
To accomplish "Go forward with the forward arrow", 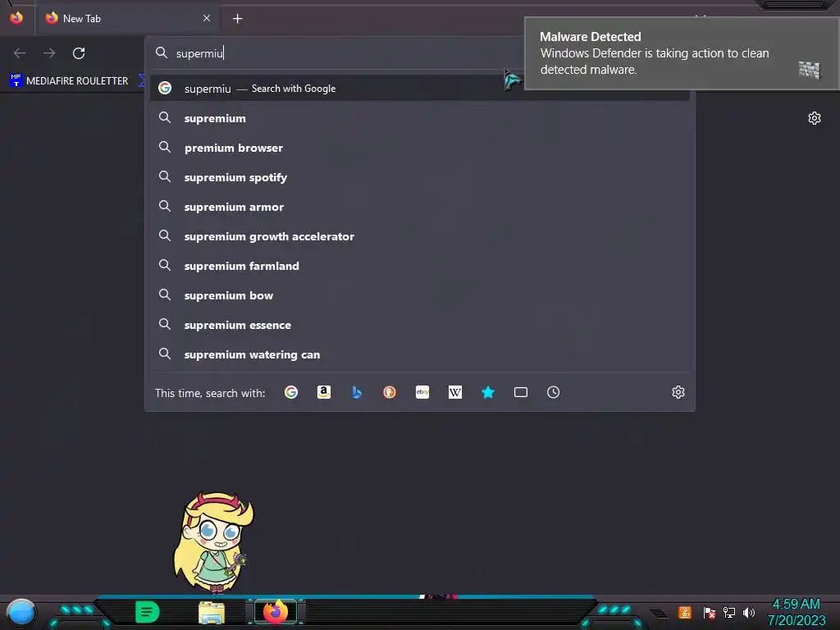I will tap(49, 53).
